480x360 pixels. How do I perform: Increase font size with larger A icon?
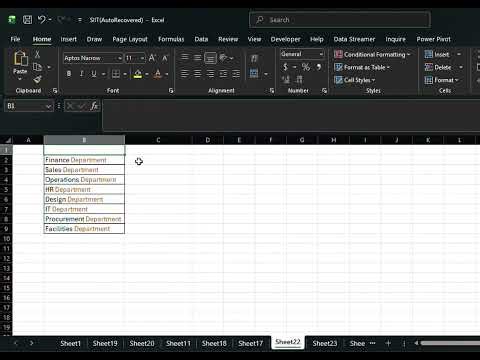(x=152, y=58)
